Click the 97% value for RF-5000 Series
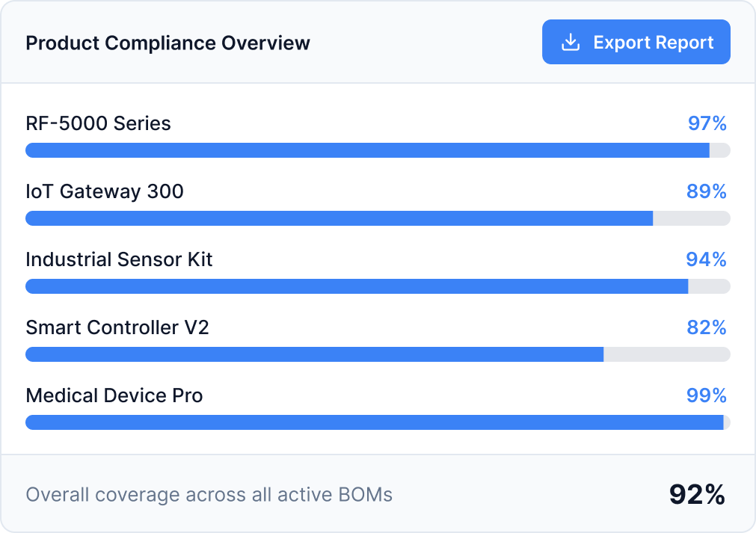 [707, 123]
